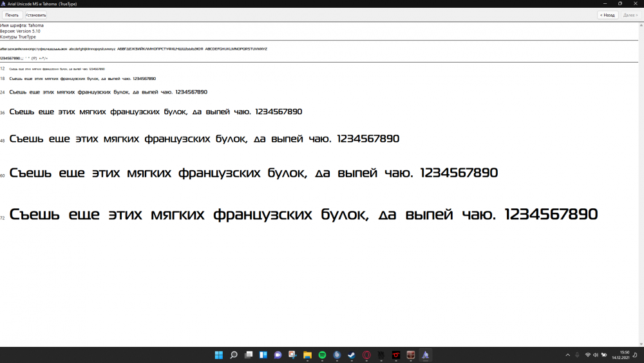Open Task View on the taskbar
644x363 pixels.
[x=249, y=355]
